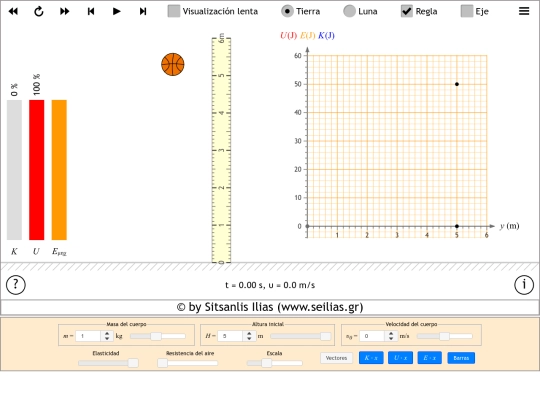Click the fast-forward double-arrow icon
540x405 pixels.
(x=64, y=11)
